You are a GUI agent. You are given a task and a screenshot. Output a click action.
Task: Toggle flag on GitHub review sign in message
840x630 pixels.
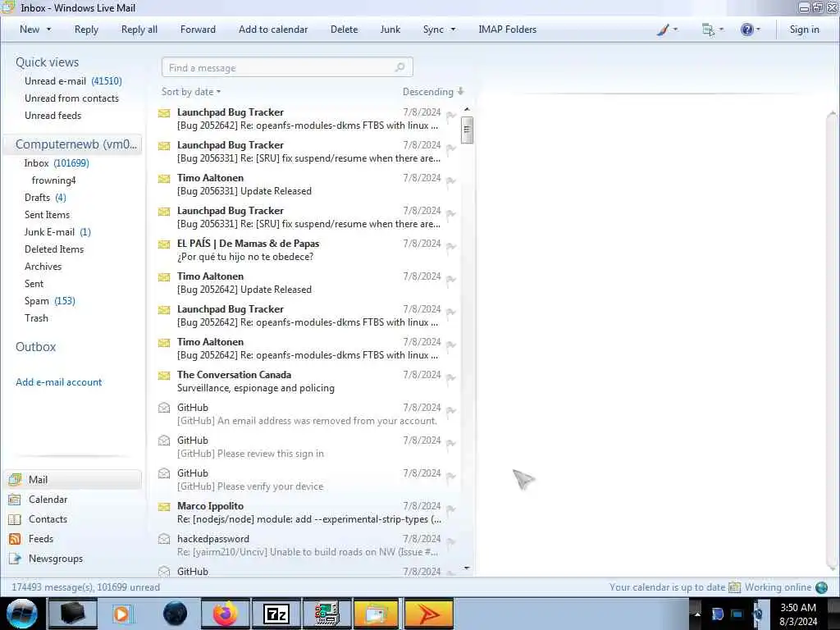[x=451, y=444]
